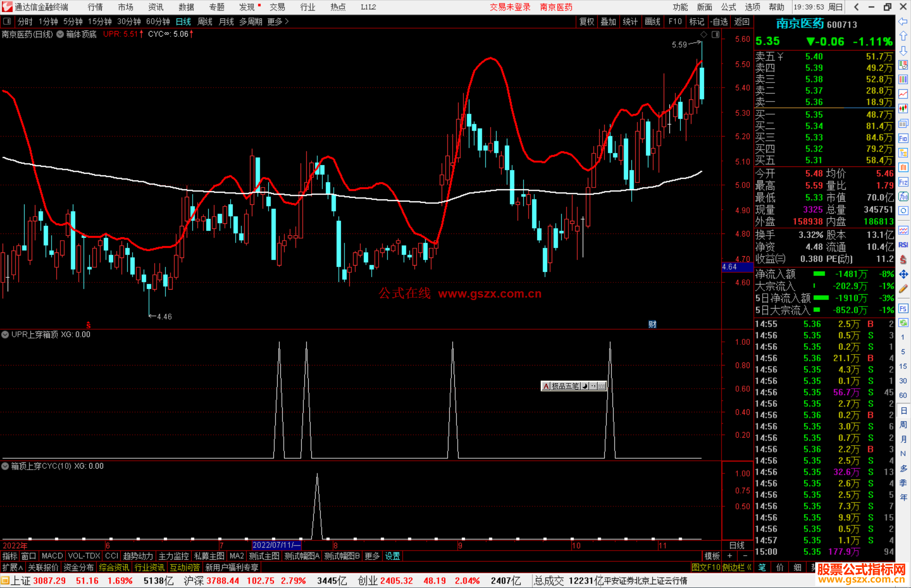Screen dimensions: 911x588
Task: Click the formula f(x) sidebar icon
Action: 903,196
